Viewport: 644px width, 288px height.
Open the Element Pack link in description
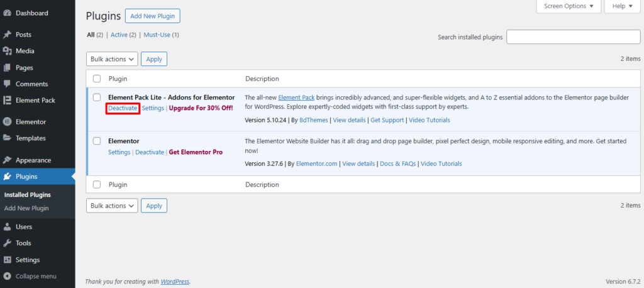(x=297, y=97)
